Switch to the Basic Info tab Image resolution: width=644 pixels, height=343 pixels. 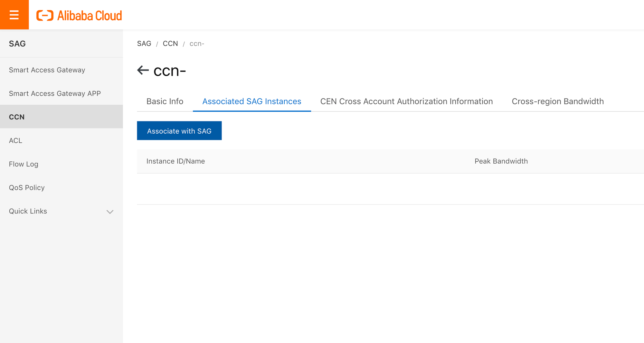coord(165,101)
